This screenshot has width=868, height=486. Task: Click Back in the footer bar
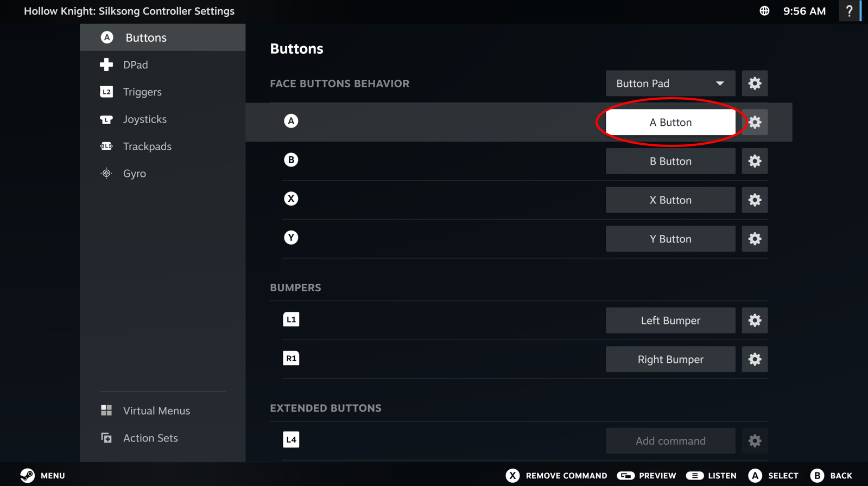831,476
